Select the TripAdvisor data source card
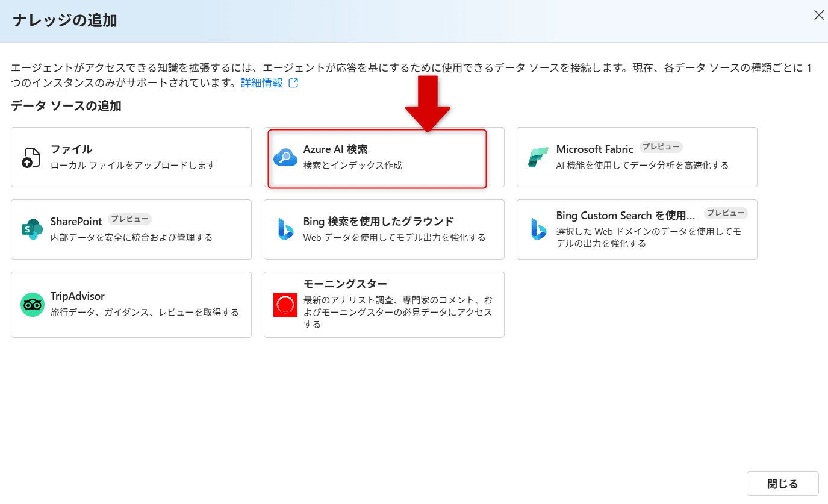The image size is (828, 504). 131,303
